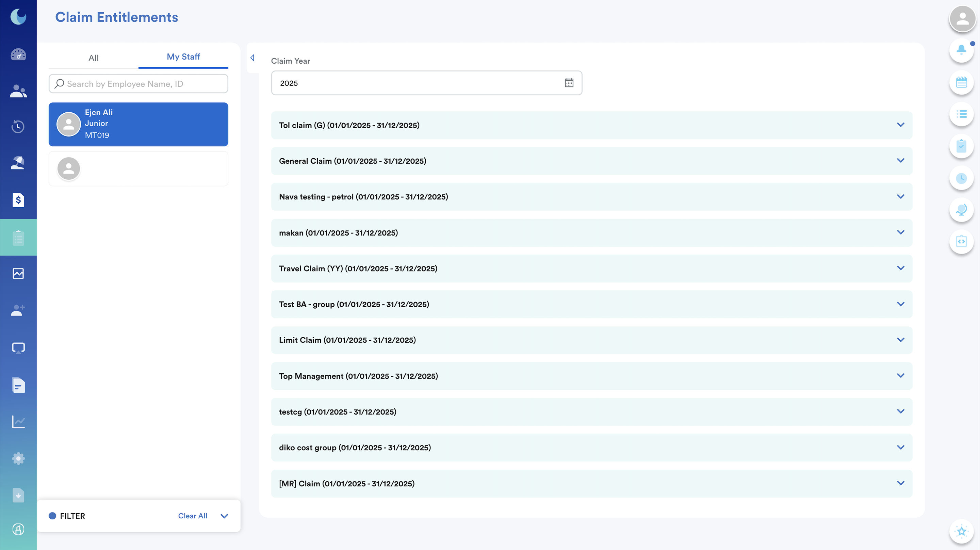Viewport: 980px width, 550px height.
Task: Open the dashboard gauge icon in sidebar
Action: click(x=18, y=54)
